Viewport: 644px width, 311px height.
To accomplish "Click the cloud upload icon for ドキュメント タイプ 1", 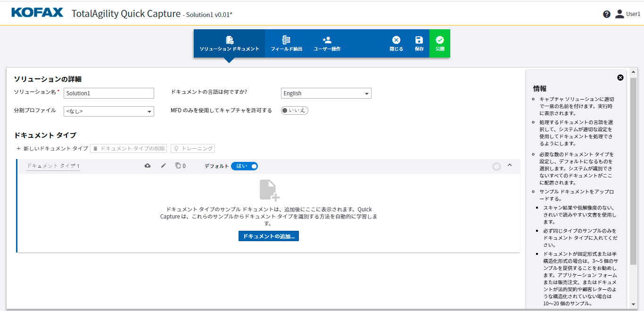I will (x=148, y=166).
